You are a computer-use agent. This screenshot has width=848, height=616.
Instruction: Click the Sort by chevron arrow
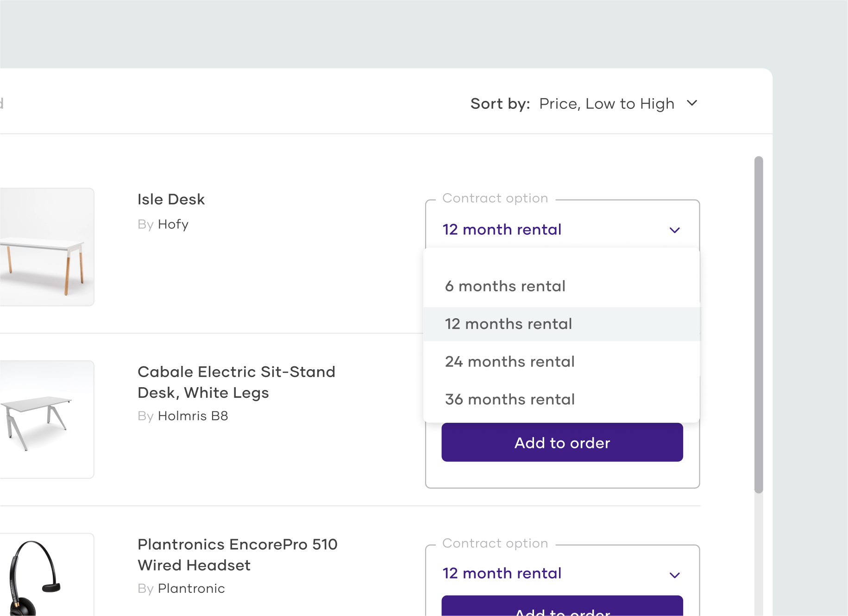tap(692, 103)
